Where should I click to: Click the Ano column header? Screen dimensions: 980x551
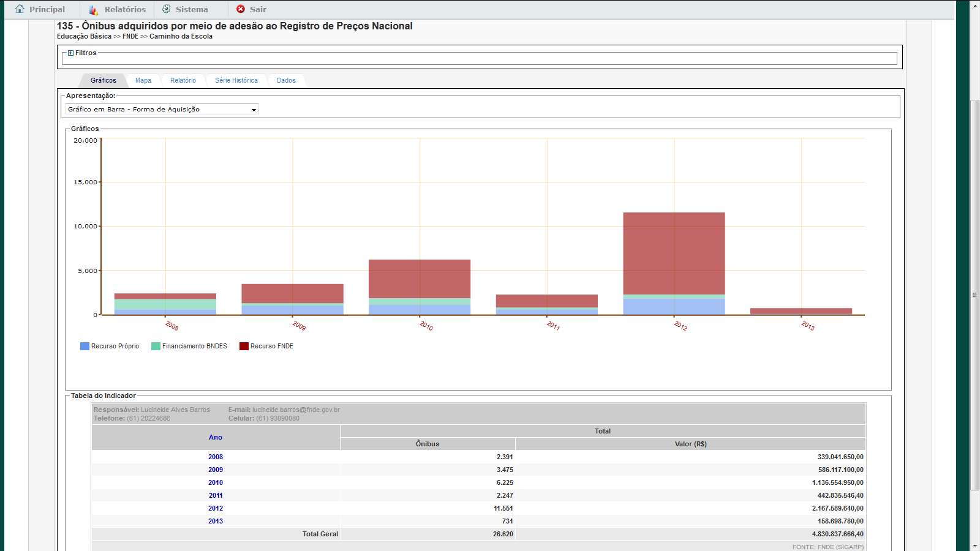(x=216, y=437)
